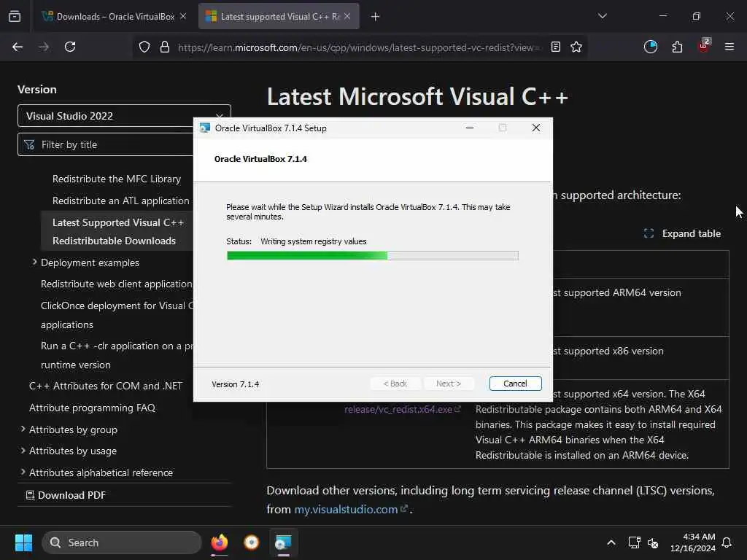
Task: Open Redistribute the MFC Library
Action: coord(116,179)
